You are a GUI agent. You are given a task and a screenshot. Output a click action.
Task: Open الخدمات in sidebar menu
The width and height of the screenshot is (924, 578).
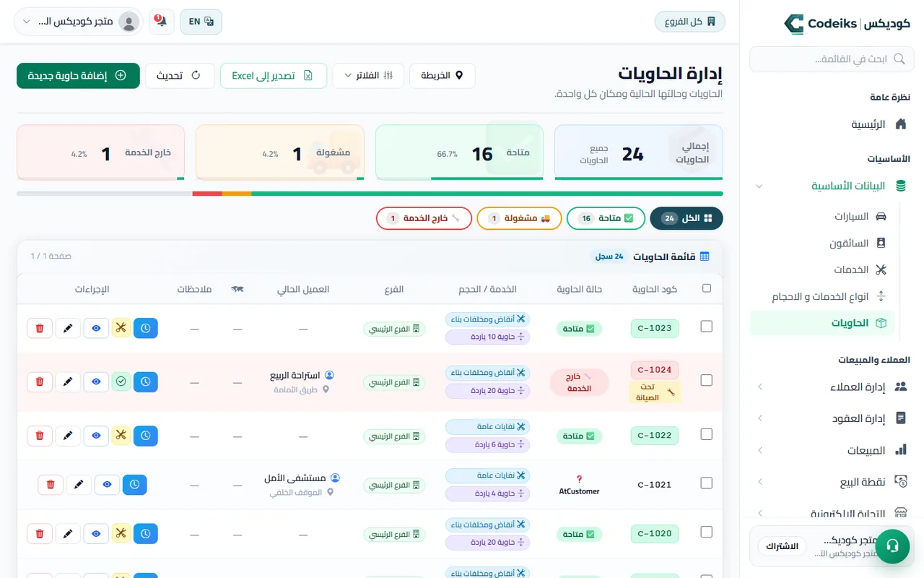click(822, 269)
